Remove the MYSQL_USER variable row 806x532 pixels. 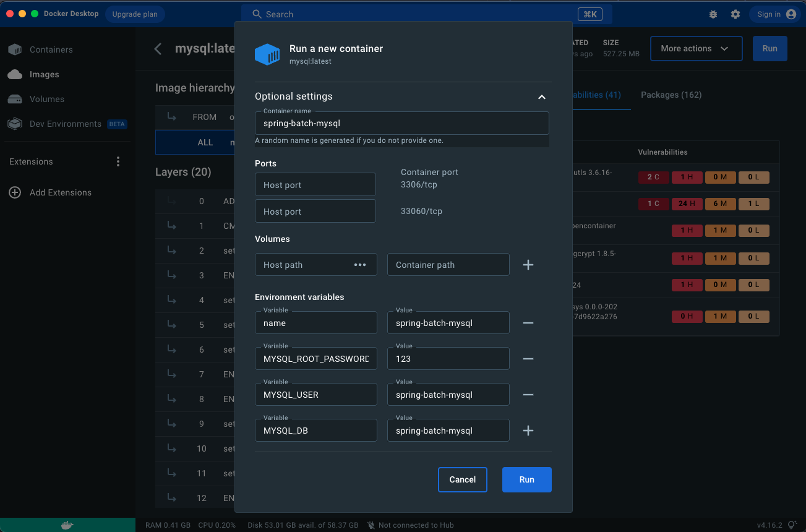click(528, 395)
